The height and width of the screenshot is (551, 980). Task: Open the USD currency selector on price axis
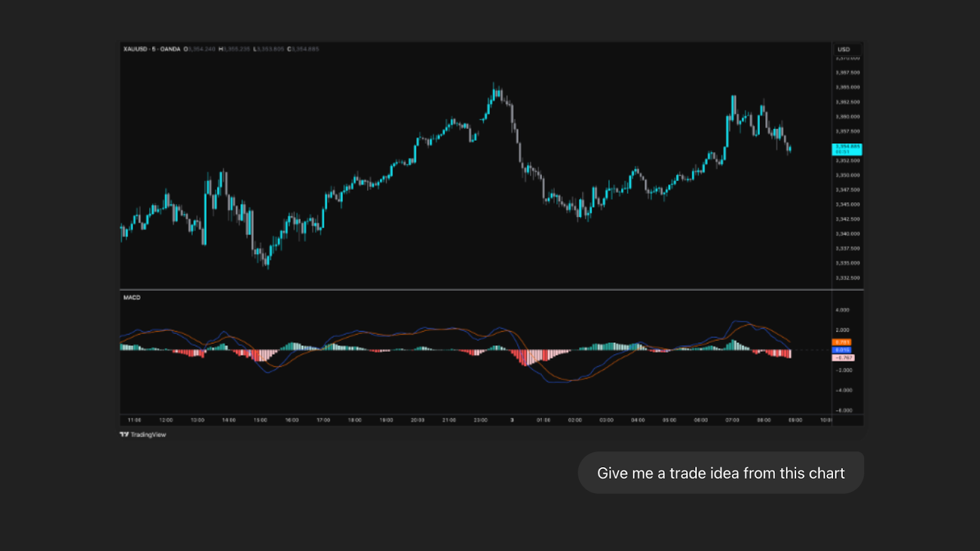coord(844,50)
